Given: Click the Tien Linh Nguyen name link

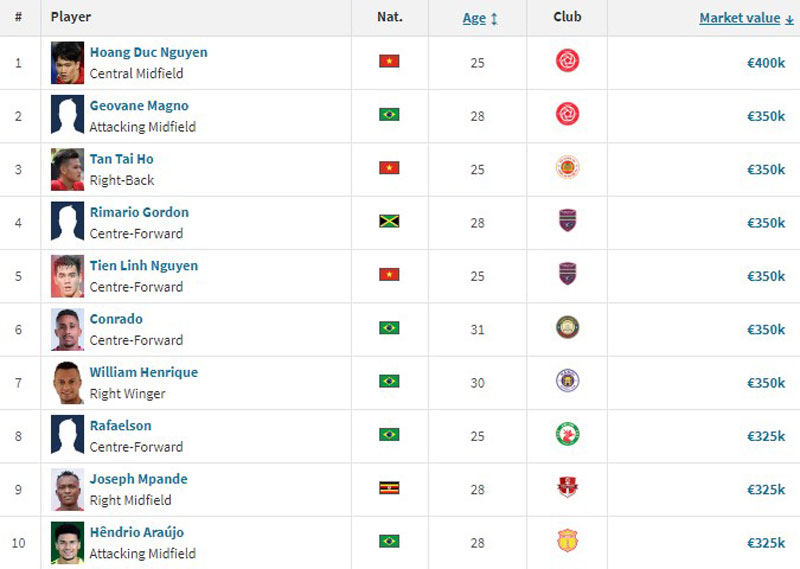Looking at the screenshot, I should [x=144, y=266].
